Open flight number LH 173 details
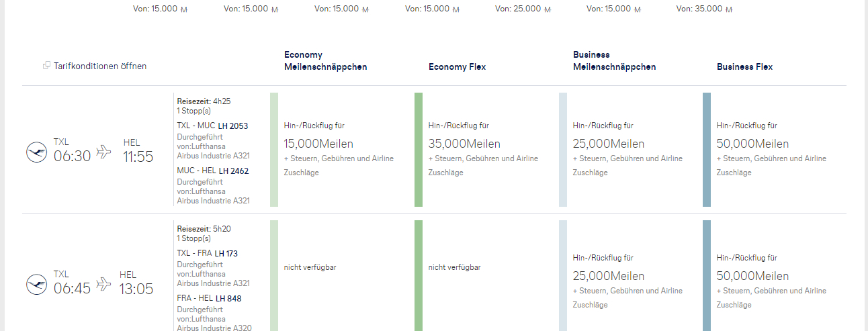 (x=226, y=253)
